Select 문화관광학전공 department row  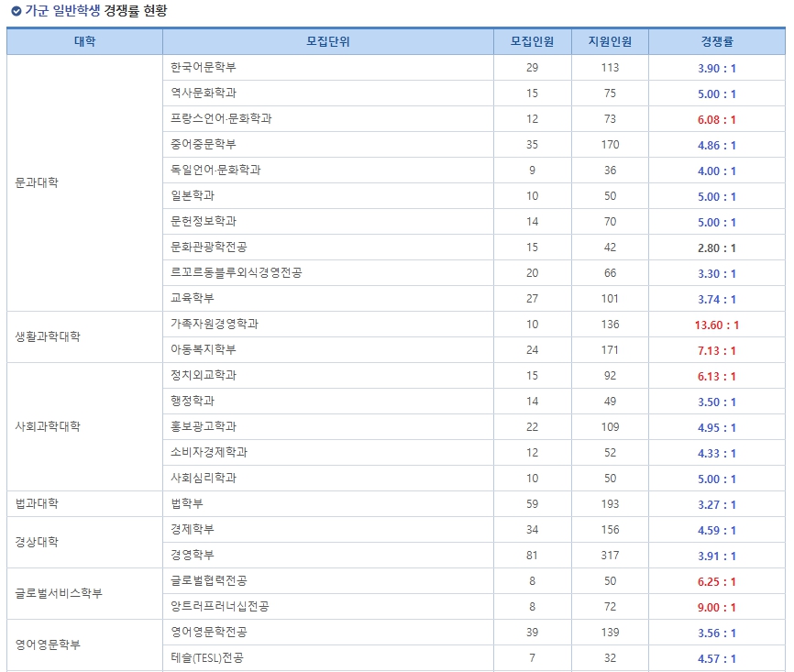[x=474, y=248]
